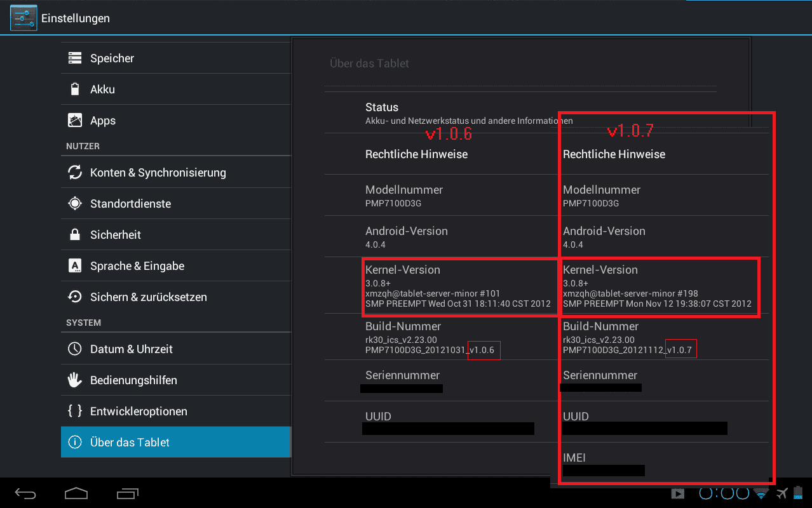Tap Kernel-Version entry showing build #198
The width and height of the screenshot is (812, 508).
tap(660, 287)
